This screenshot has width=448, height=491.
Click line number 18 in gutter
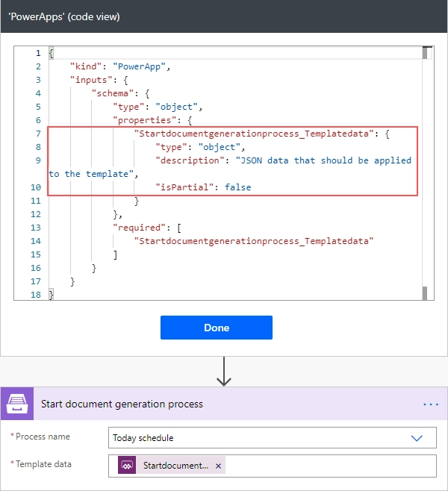(36, 295)
